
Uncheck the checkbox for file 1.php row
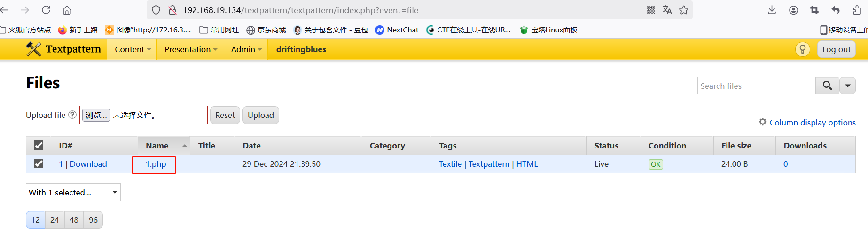click(39, 163)
